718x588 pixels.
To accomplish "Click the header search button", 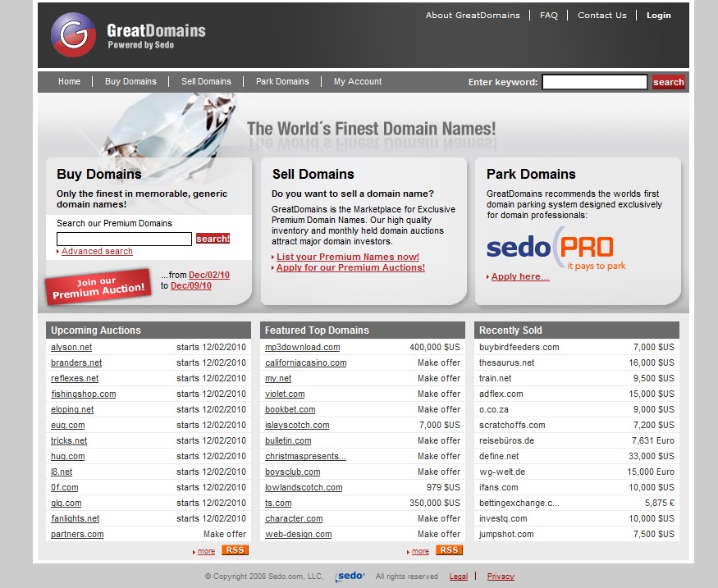I will (669, 82).
